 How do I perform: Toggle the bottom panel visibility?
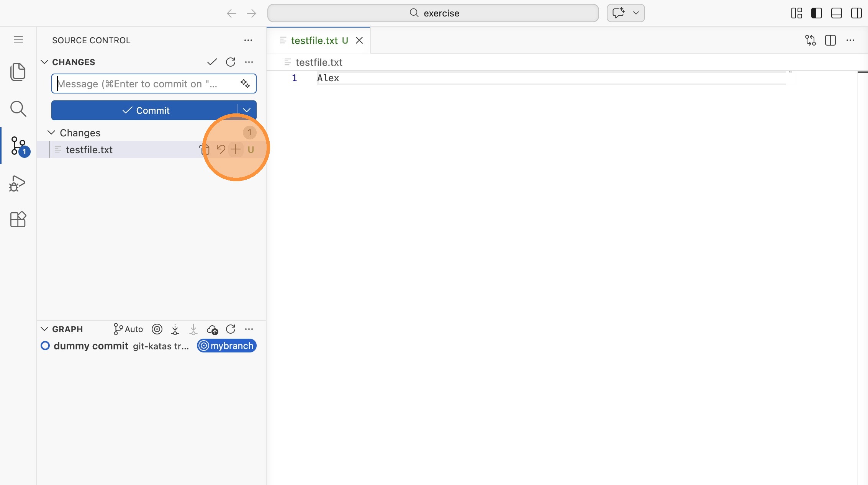point(836,13)
